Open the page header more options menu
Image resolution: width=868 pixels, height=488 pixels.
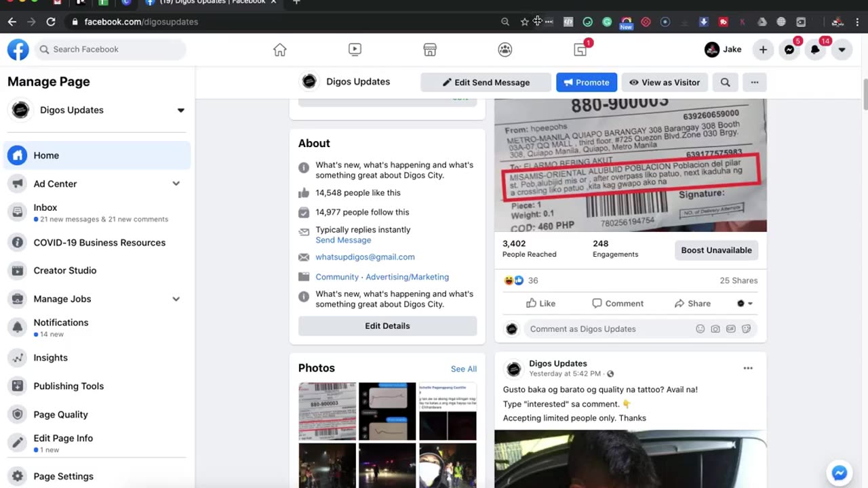(754, 83)
